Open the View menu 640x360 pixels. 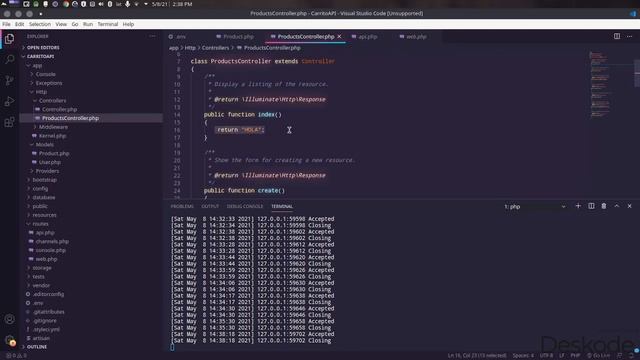click(x=61, y=24)
